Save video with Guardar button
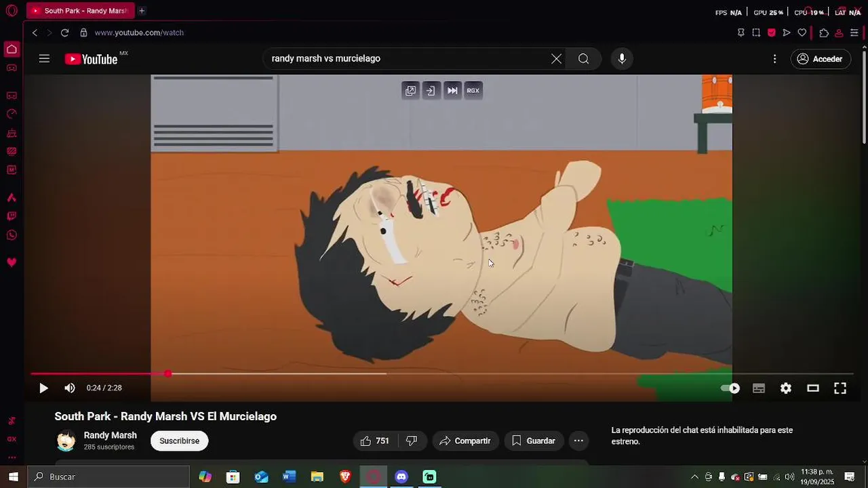This screenshot has width=868, height=488. 534,441
